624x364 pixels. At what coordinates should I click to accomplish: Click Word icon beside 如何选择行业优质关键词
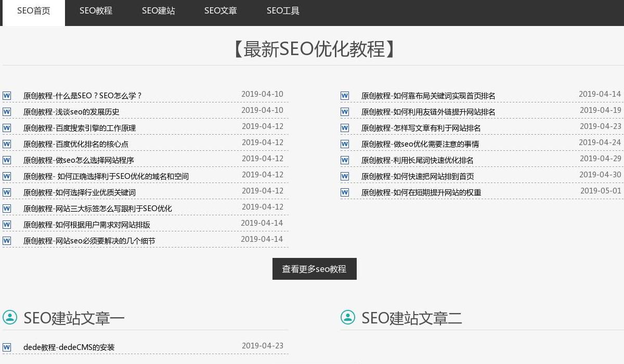[x=7, y=192]
